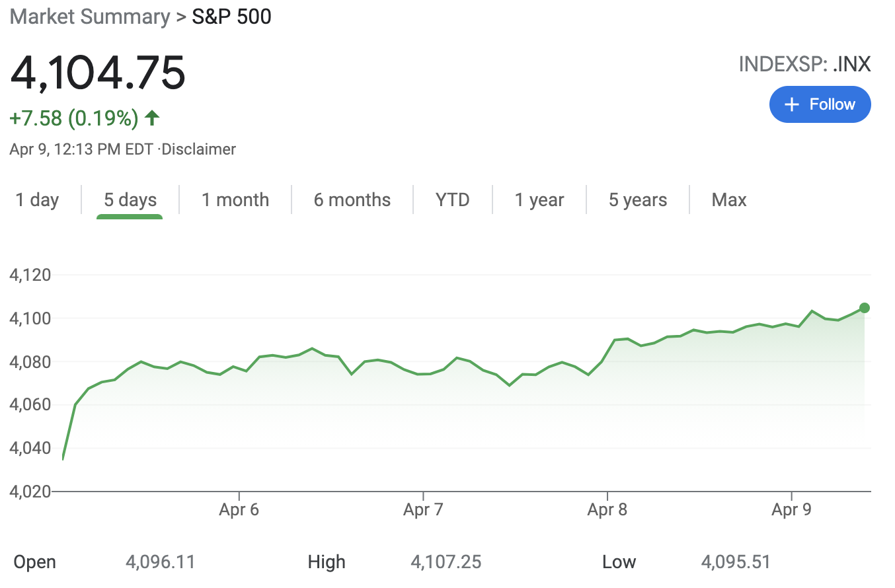Click the INDEXSP: .INX ticker label

(x=804, y=64)
